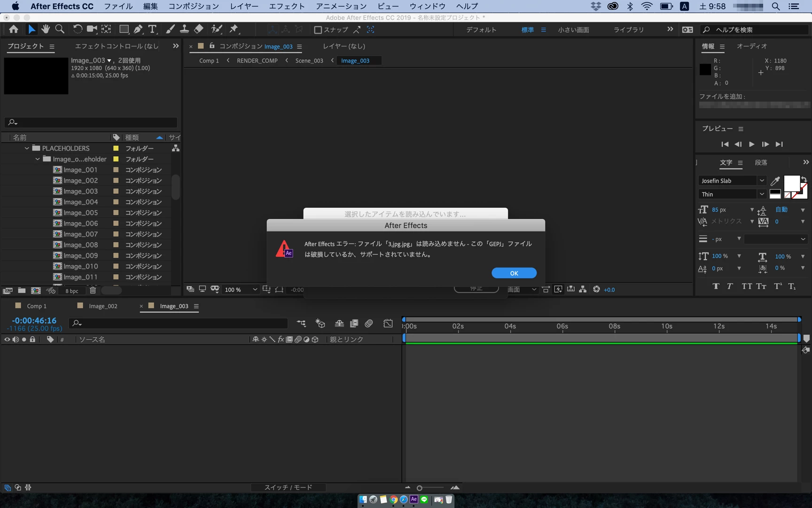Click Play in the Preview panel
Viewport: 812px width, 508px height.
[751, 144]
